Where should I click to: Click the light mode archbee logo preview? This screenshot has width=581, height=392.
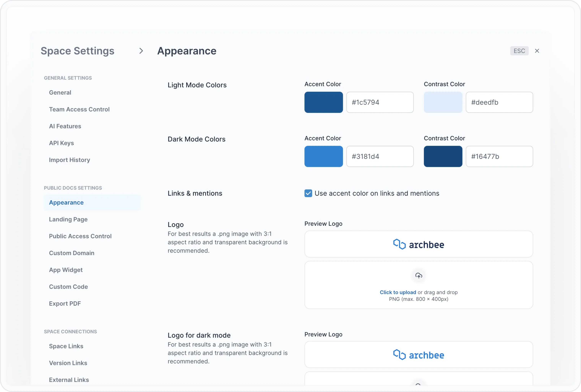pos(419,244)
